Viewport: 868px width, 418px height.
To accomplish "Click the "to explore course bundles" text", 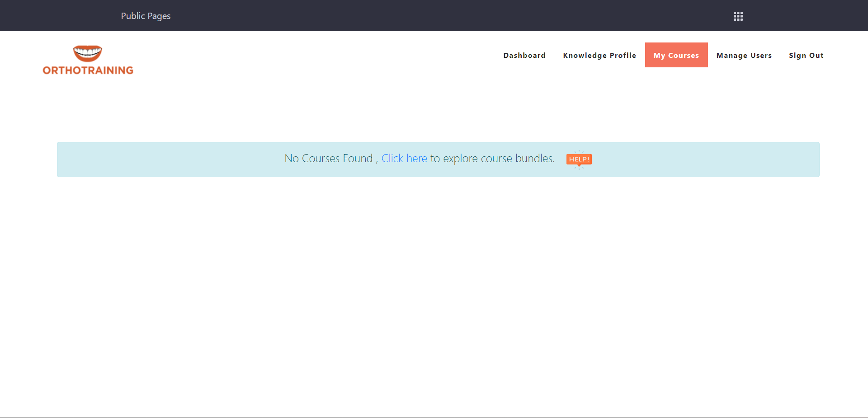I will click(492, 159).
